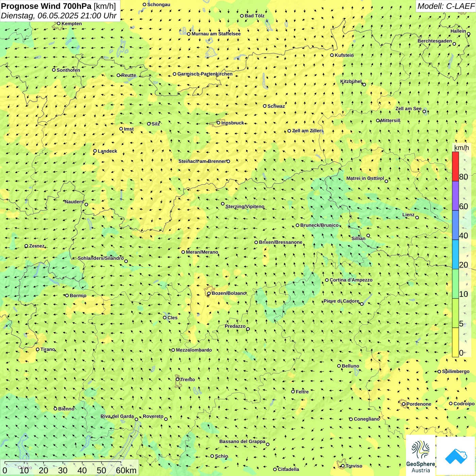476x476 pixels.
Task: Click the Riva del Garda marker
Action: click(x=136, y=419)
